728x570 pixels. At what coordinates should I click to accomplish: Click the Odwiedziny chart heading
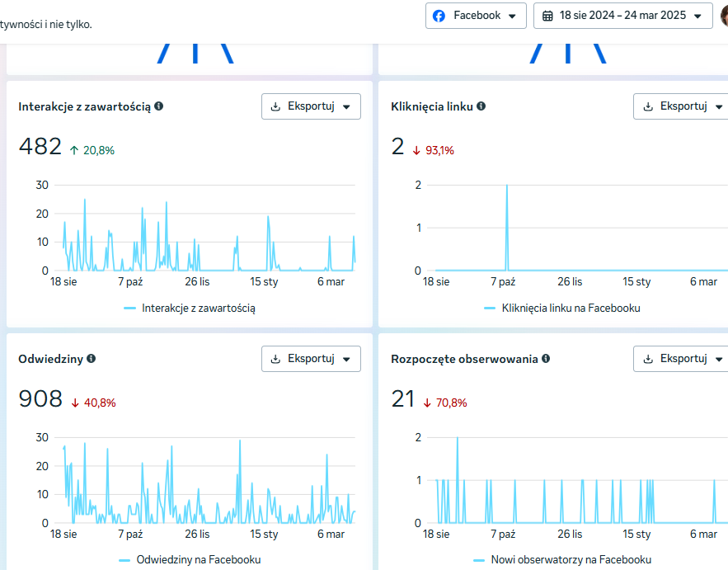[50, 359]
